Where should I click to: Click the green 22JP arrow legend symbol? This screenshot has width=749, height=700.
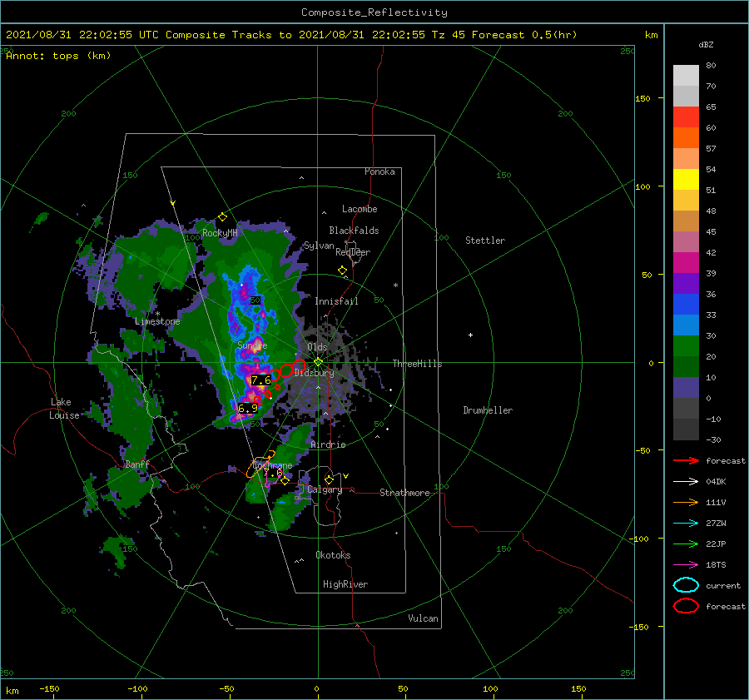tap(686, 544)
